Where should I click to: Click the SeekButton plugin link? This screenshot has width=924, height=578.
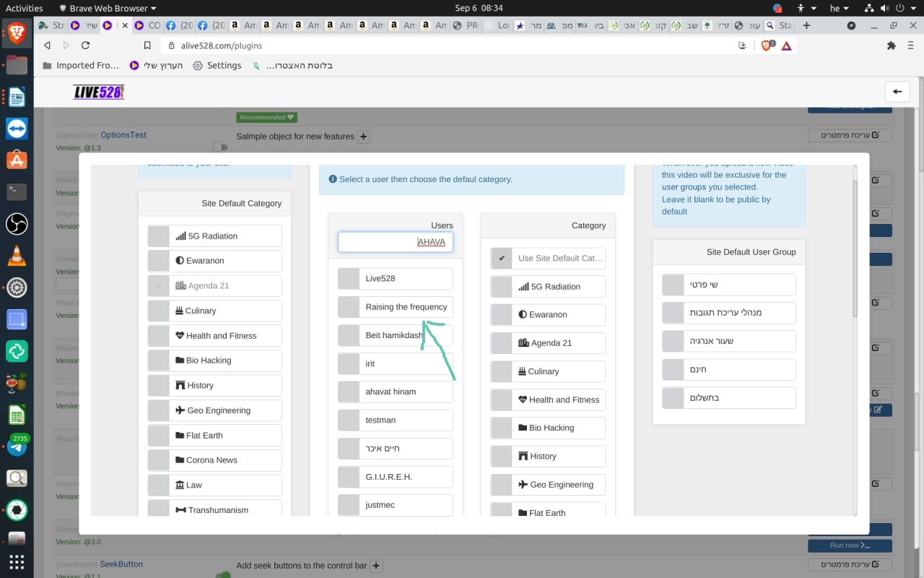121,564
